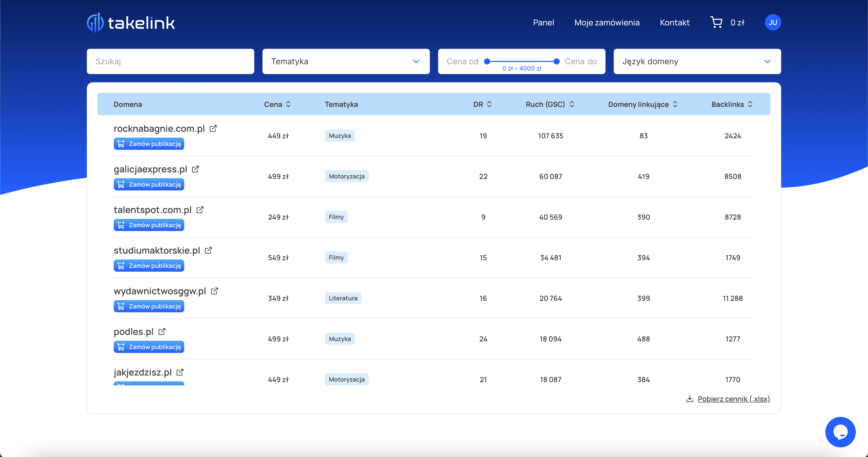Open domain rocknabagnie.com.pl
This screenshot has width=868, height=457.
click(159, 128)
